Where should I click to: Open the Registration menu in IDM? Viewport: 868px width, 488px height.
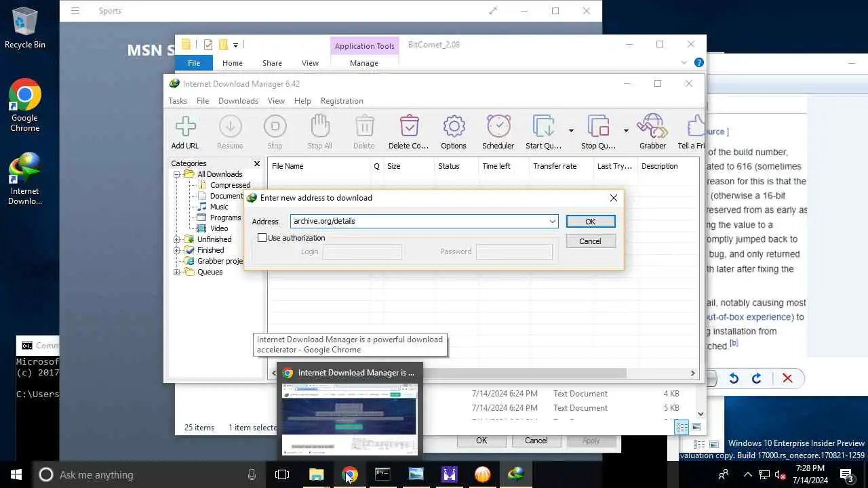pos(342,100)
